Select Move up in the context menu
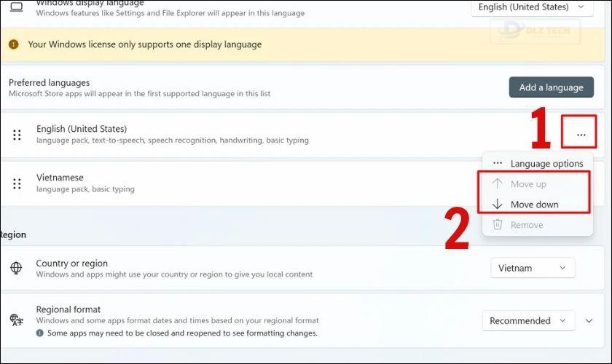This screenshot has width=612, height=364. [x=538, y=183]
